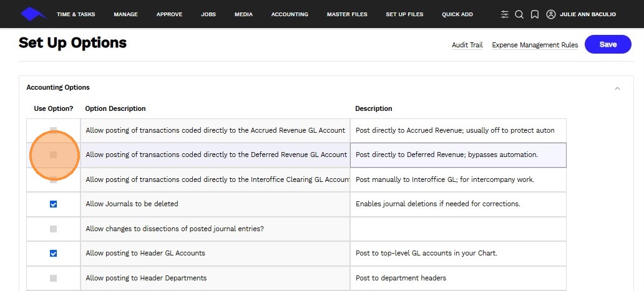Viewport: 644px width, 291px height.
Task: Click the Save button
Action: 607,44
